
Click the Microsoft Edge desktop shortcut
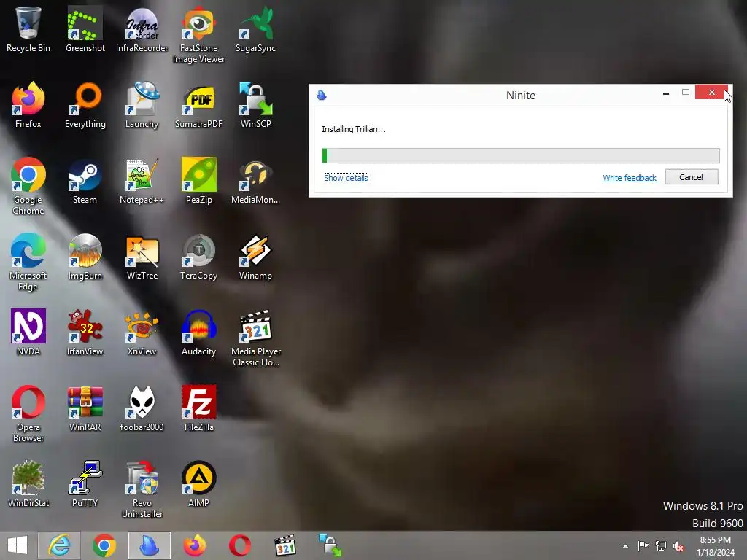pyautogui.click(x=28, y=262)
